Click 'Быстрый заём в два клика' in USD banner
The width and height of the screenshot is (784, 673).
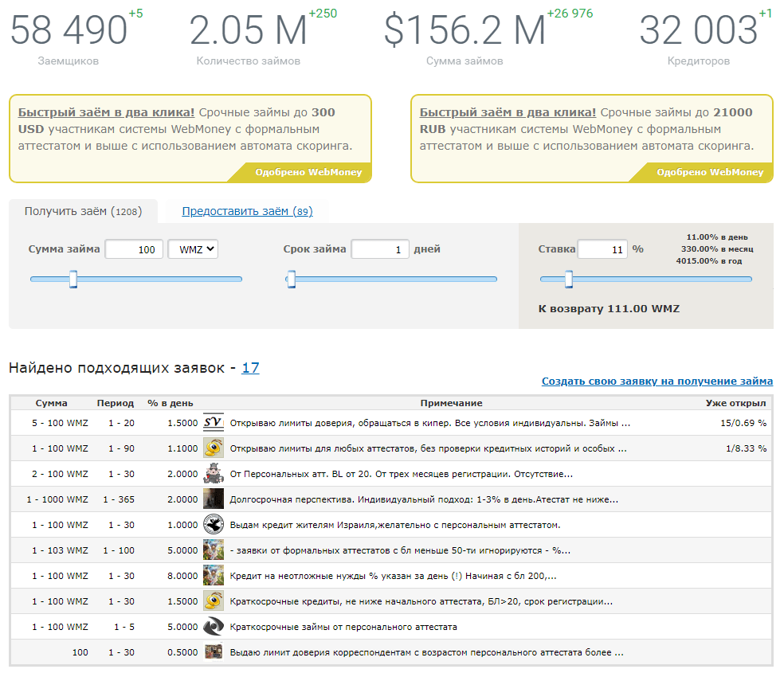click(x=106, y=112)
